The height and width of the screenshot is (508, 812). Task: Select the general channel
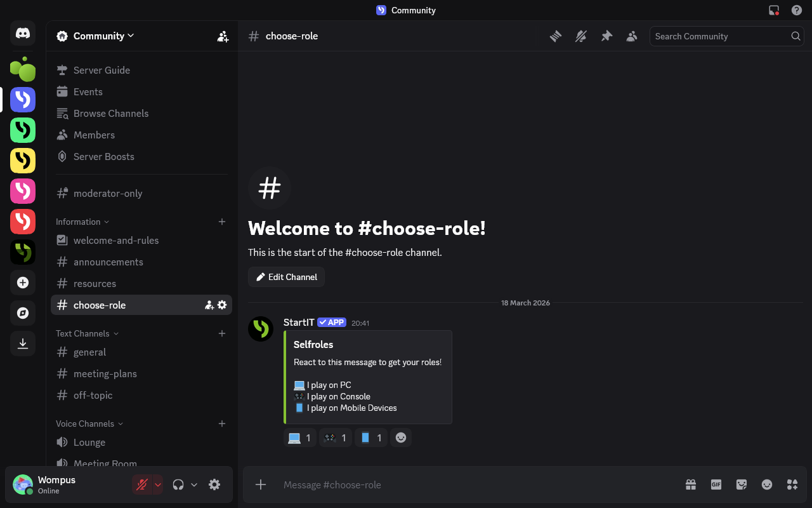click(x=89, y=352)
